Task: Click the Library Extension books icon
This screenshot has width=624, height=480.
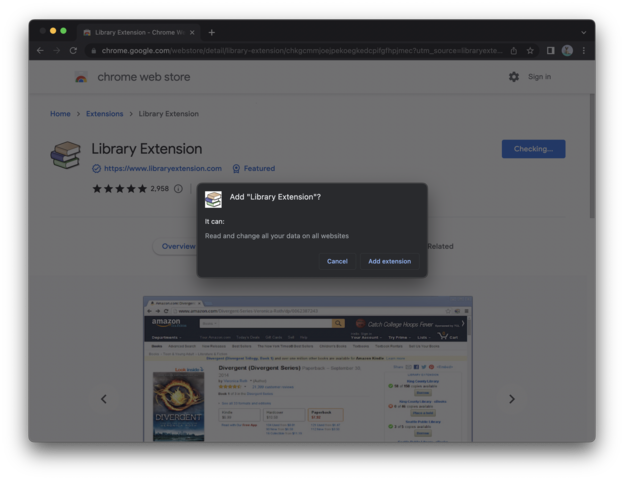Action: 66,155
